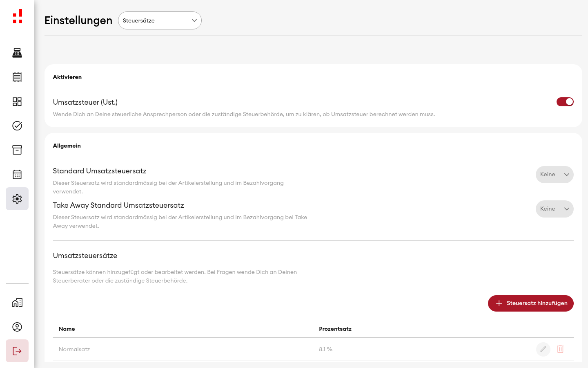Image resolution: width=588 pixels, height=368 pixels.
Task: Click the 8.1 % value
Action: click(326, 349)
